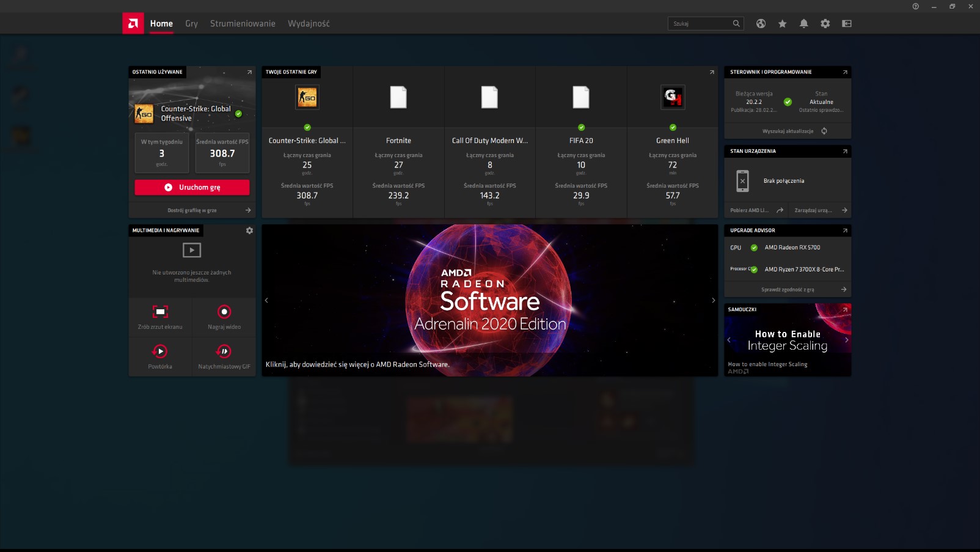Click the Green Hell game title
This screenshot has height=552, width=980.
pos(673,141)
